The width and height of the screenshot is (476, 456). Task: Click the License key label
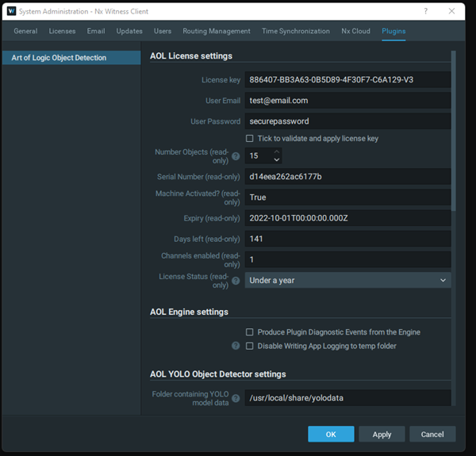tap(221, 80)
